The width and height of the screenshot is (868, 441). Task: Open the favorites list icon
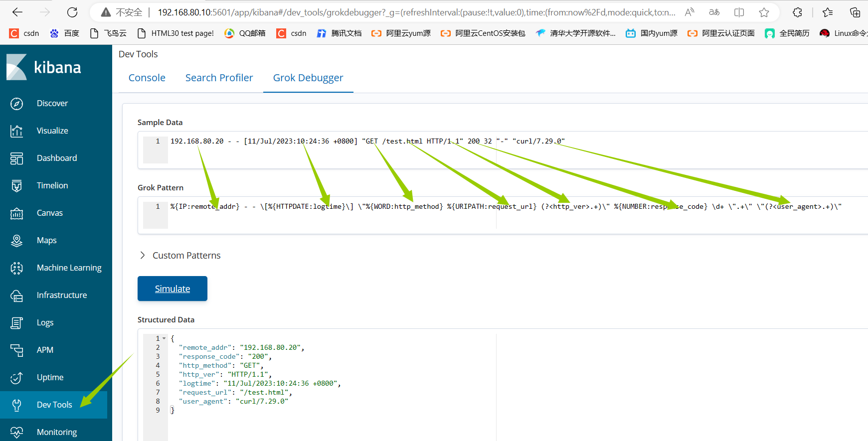click(828, 12)
